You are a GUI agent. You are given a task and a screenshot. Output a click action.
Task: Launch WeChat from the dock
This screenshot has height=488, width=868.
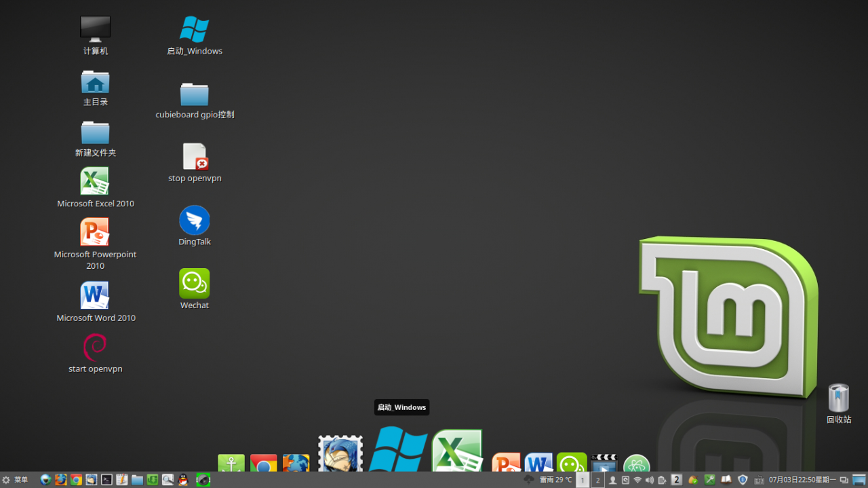pyautogui.click(x=572, y=462)
